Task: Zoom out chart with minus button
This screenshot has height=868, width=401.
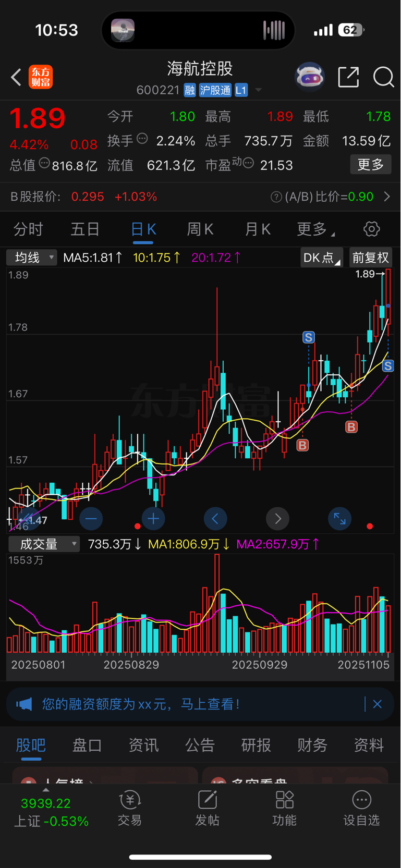Action: point(91,519)
